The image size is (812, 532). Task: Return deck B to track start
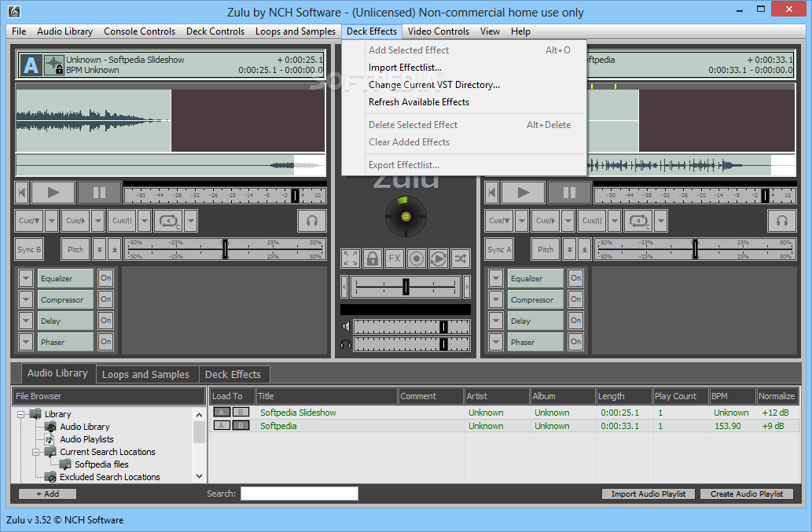[492, 193]
